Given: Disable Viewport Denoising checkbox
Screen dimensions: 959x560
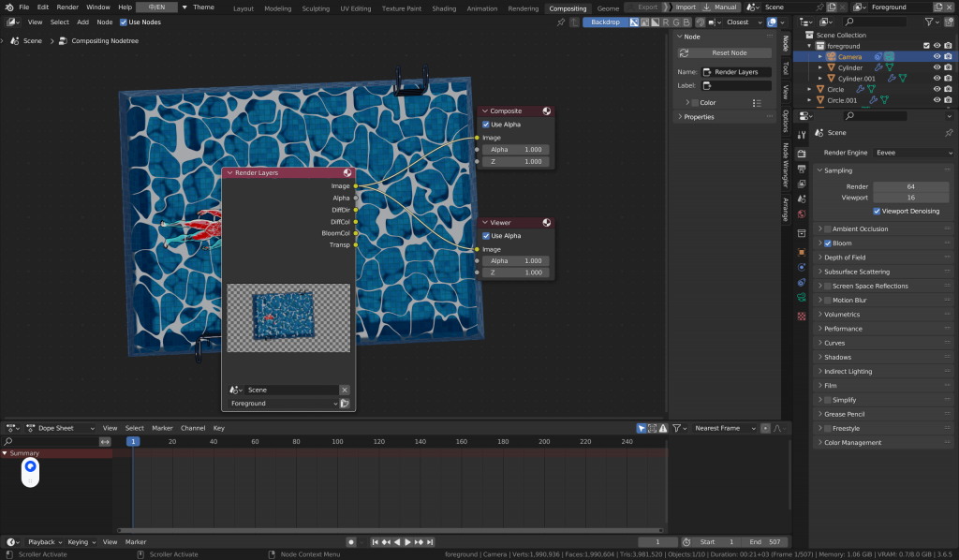Looking at the screenshot, I should (878, 212).
